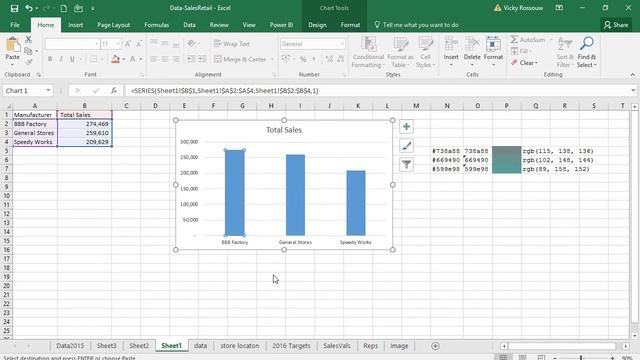Viewport: 640px width, 360px height.
Task: Open the Name Box dropdown
Action: coord(48,91)
